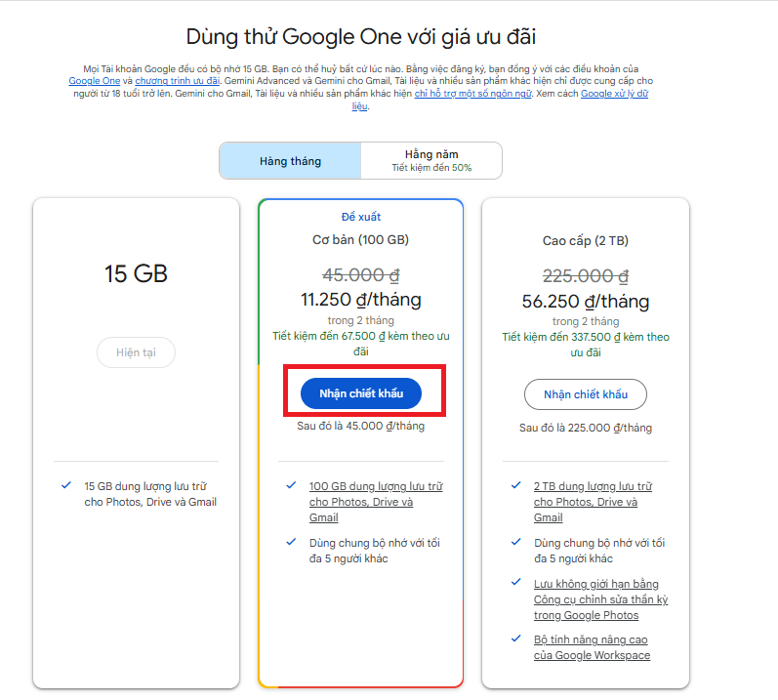778x700 pixels.
Task: Click checkmark beside 2 TB dung lượng lưu trữ
Action: pyautogui.click(x=516, y=485)
